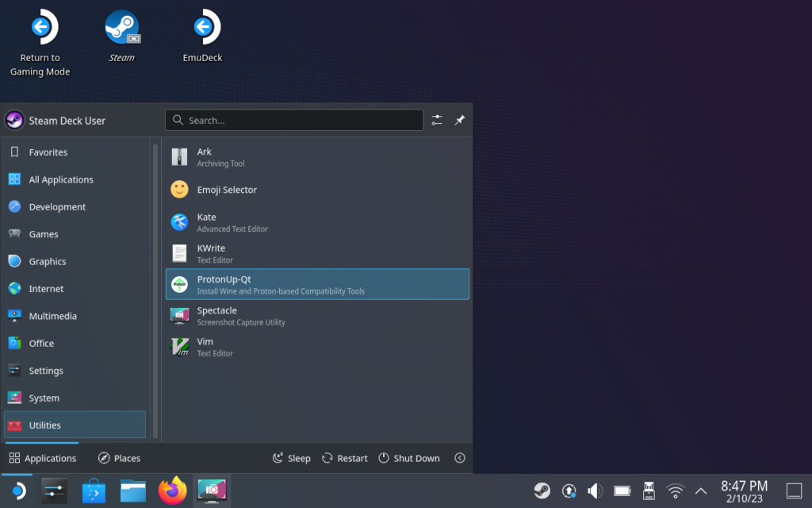The width and height of the screenshot is (812, 508).
Task: Launch Spectacle screenshot utility
Action: (317, 316)
